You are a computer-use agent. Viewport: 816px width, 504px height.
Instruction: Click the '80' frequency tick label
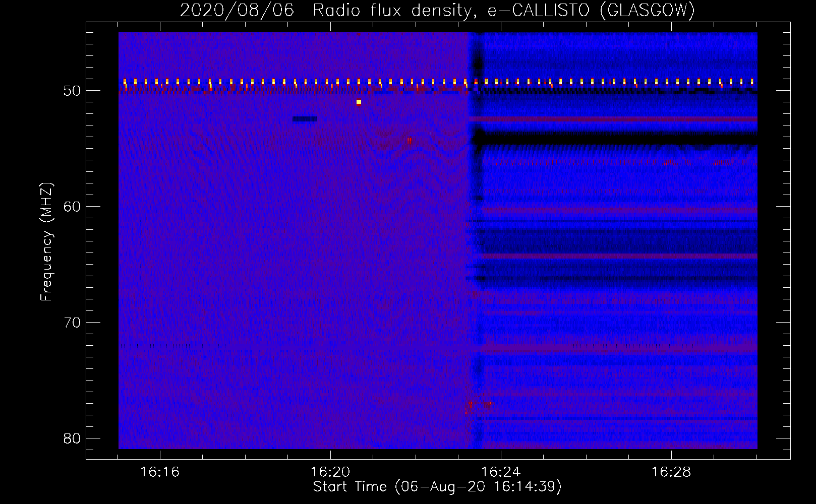[x=72, y=438]
